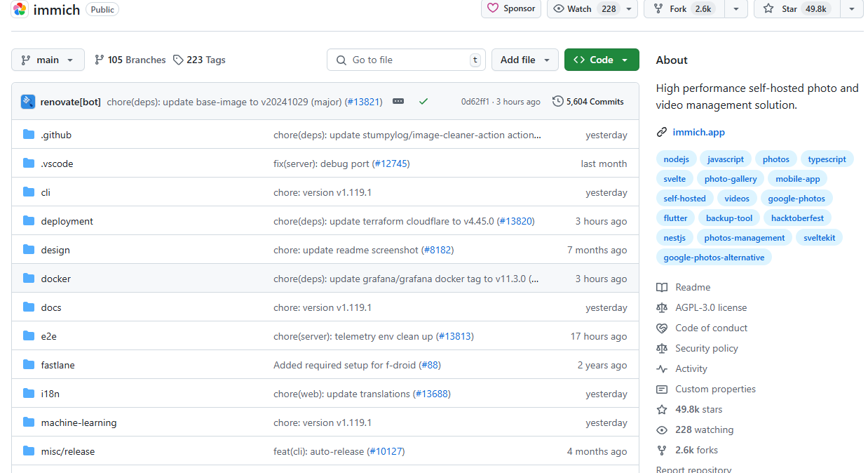Open the 223 Tags link
The height and width of the screenshot is (473, 868).
pos(199,60)
